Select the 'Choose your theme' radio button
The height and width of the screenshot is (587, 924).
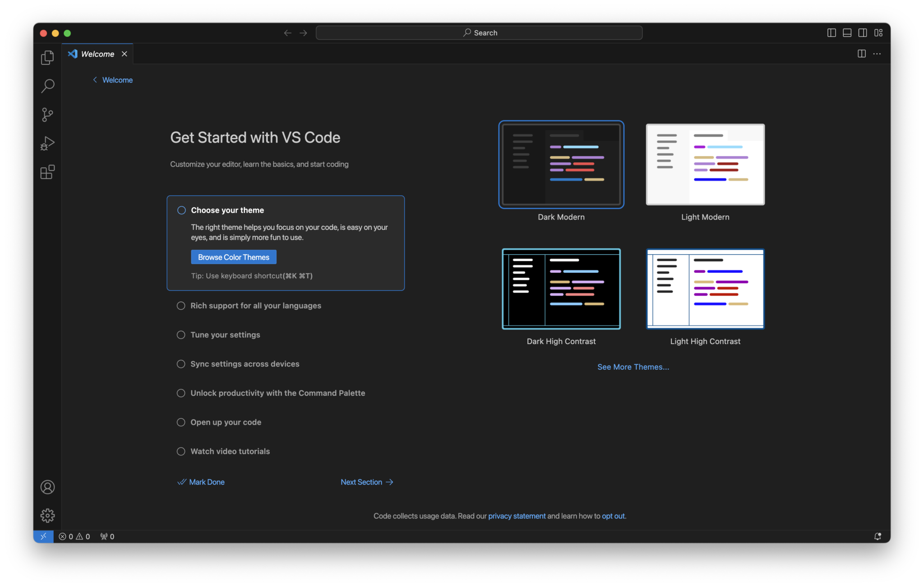(181, 210)
